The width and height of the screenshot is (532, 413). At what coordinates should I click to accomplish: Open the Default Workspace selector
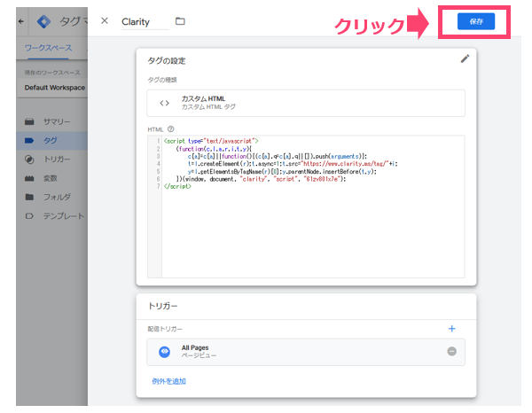click(54, 88)
